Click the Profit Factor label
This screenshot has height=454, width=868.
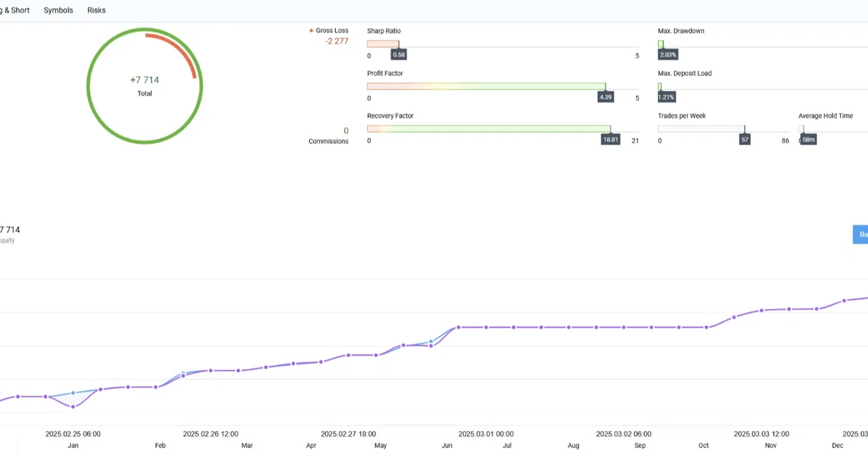coord(384,73)
